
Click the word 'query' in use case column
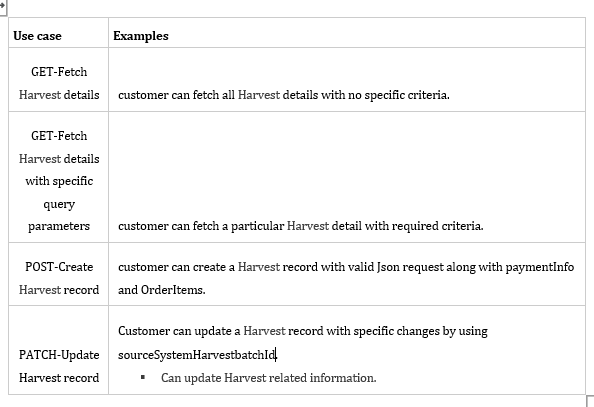click(59, 204)
